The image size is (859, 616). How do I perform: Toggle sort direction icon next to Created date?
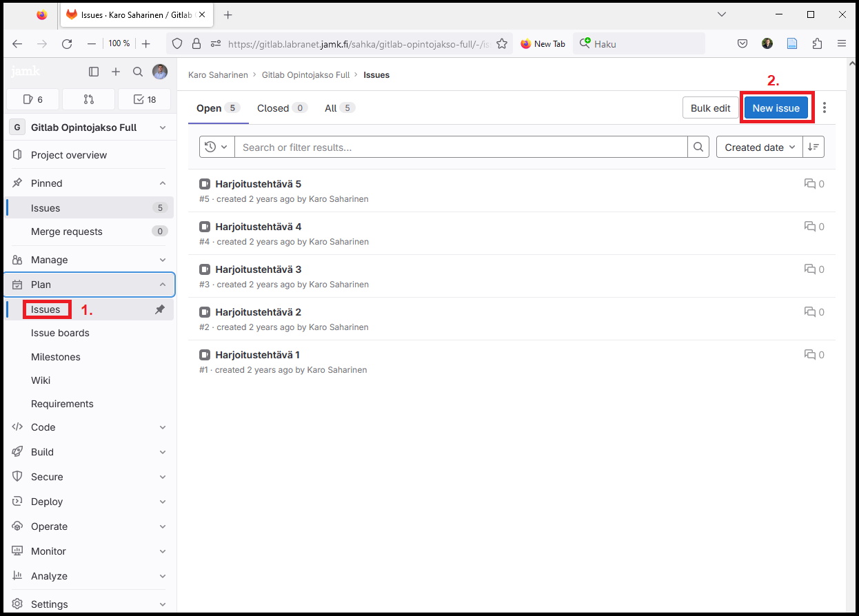(813, 147)
